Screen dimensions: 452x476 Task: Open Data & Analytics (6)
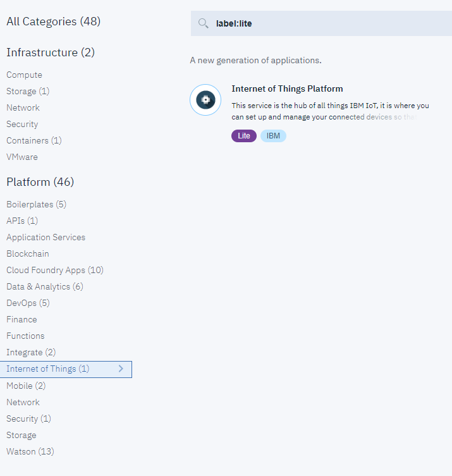click(x=45, y=286)
